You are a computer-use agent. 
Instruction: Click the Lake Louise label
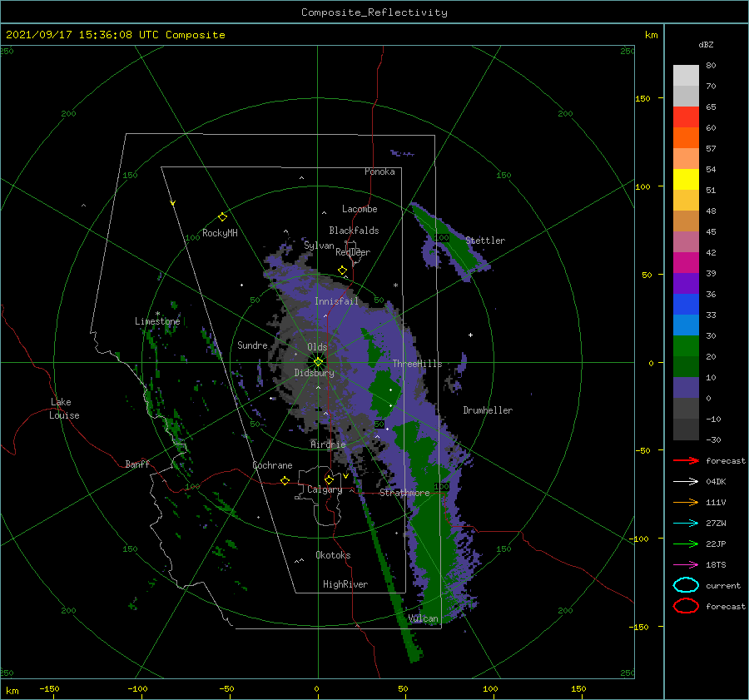pyautogui.click(x=64, y=409)
